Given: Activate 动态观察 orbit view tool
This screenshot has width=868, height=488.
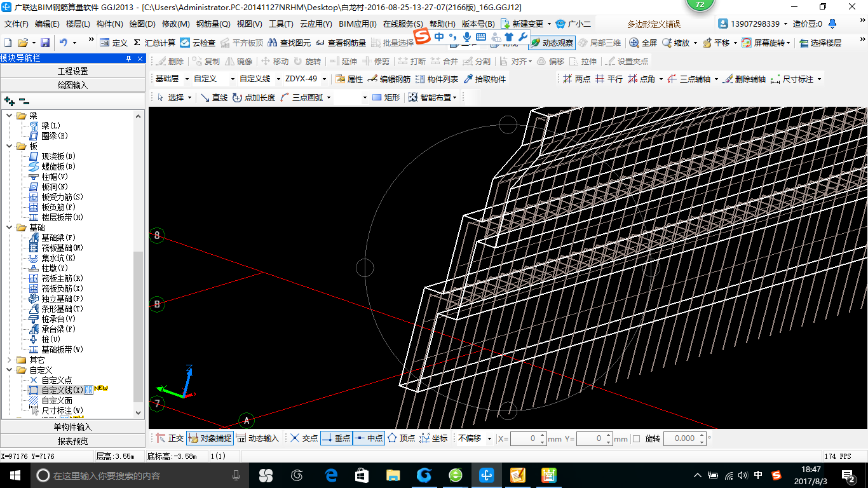Looking at the screenshot, I should tap(552, 43).
